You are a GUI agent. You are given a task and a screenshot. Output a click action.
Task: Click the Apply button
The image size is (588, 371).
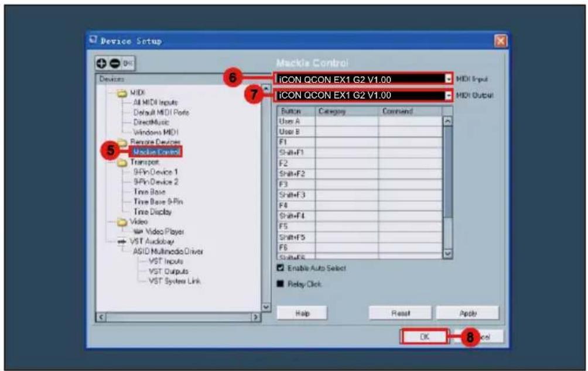click(x=468, y=313)
